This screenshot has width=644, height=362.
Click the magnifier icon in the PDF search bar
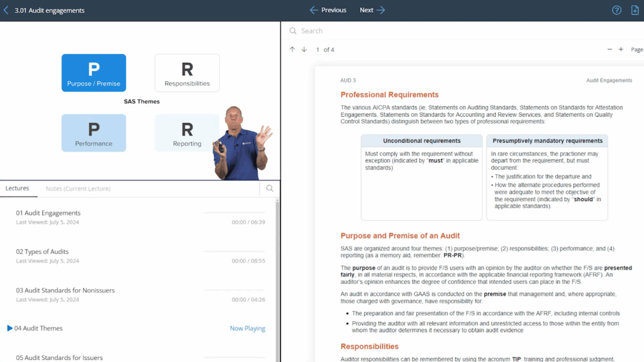tap(293, 30)
